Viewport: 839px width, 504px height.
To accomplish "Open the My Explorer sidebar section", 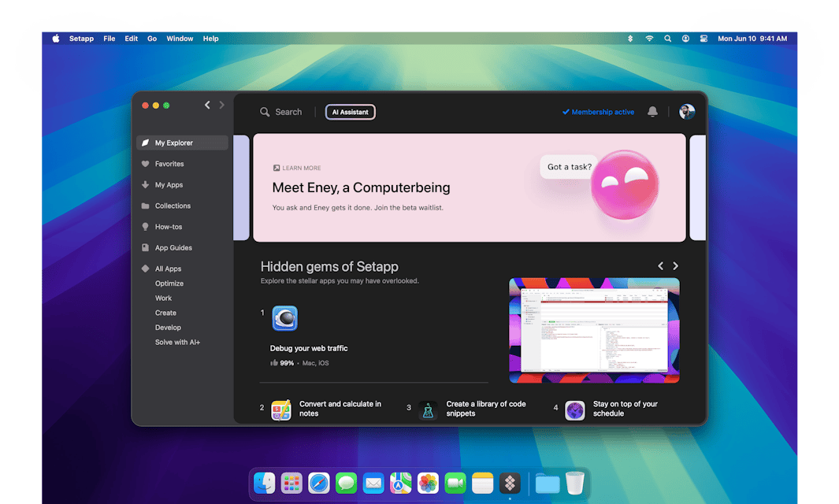I will (x=182, y=143).
